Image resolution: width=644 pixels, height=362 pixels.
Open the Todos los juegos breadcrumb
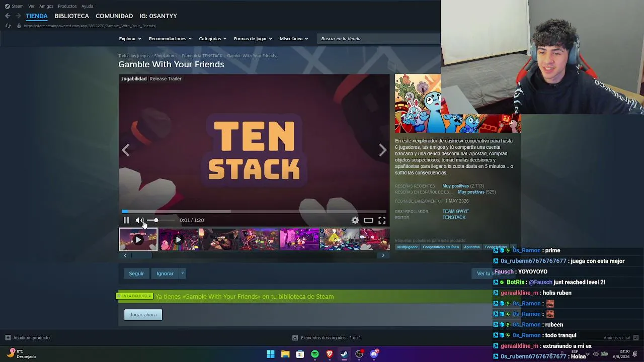134,56
